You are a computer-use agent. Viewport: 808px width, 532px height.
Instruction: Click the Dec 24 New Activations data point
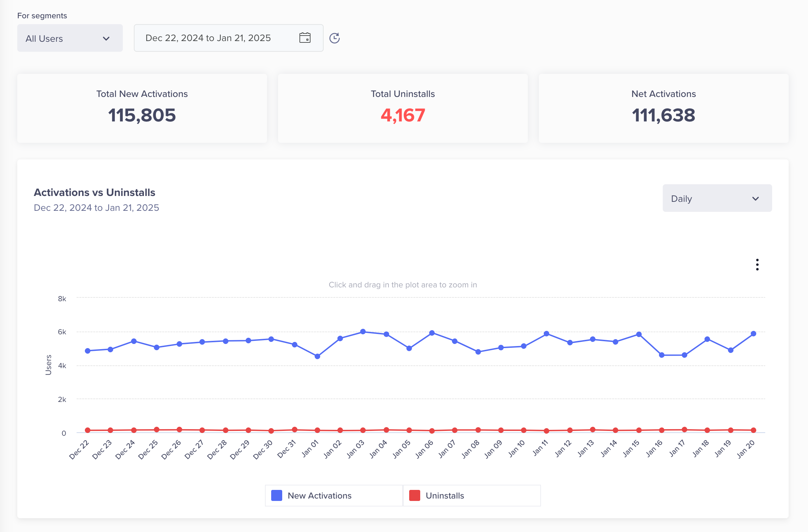[x=134, y=341]
